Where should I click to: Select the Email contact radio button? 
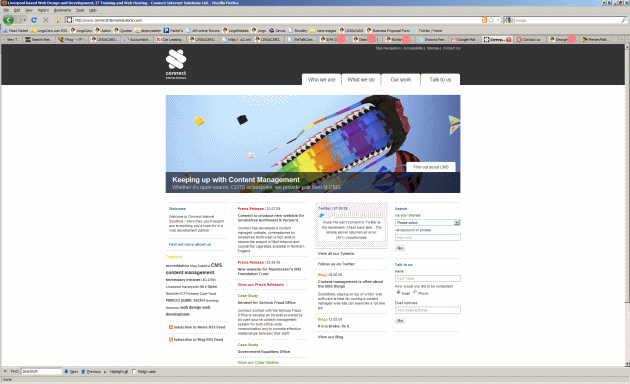399,293
